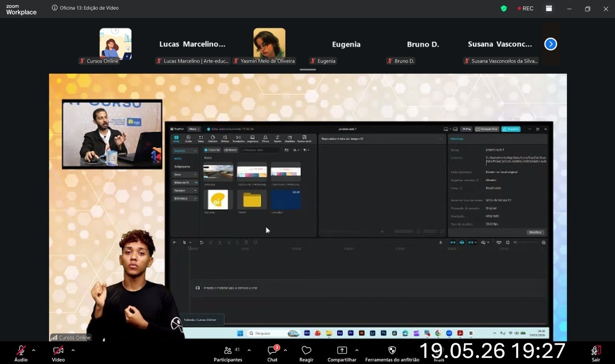The height and width of the screenshot is (364, 615).
Task: Click the blue Importar button in CapCut
Action: click(212, 150)
